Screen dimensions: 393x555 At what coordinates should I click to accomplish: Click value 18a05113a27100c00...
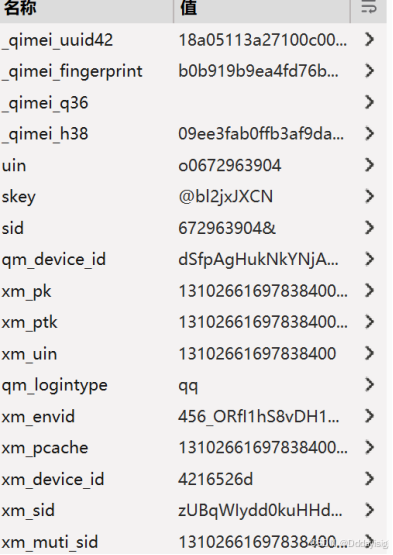262,40
